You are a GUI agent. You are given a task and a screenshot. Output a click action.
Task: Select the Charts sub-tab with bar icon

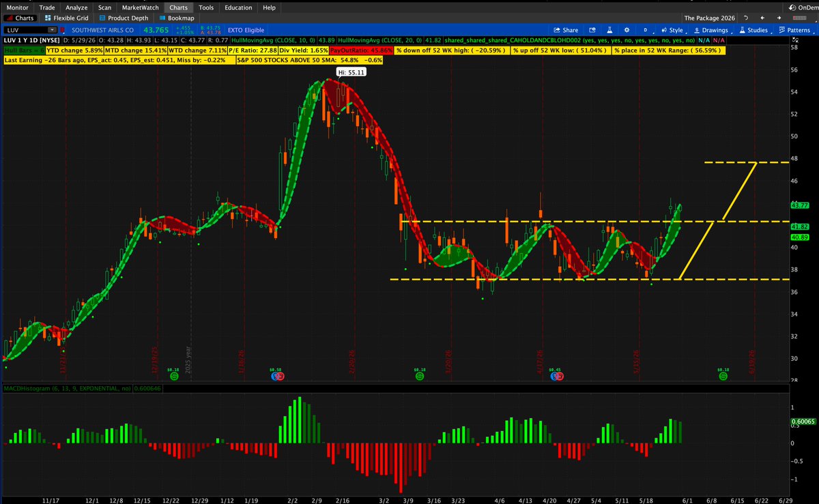pyautogui.click(x=20, y=18)
